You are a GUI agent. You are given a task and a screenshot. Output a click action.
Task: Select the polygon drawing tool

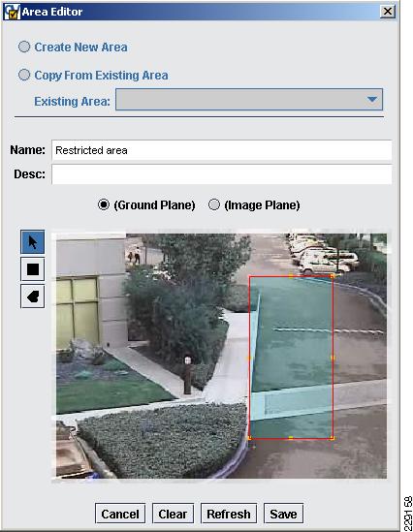coord(33,297)
